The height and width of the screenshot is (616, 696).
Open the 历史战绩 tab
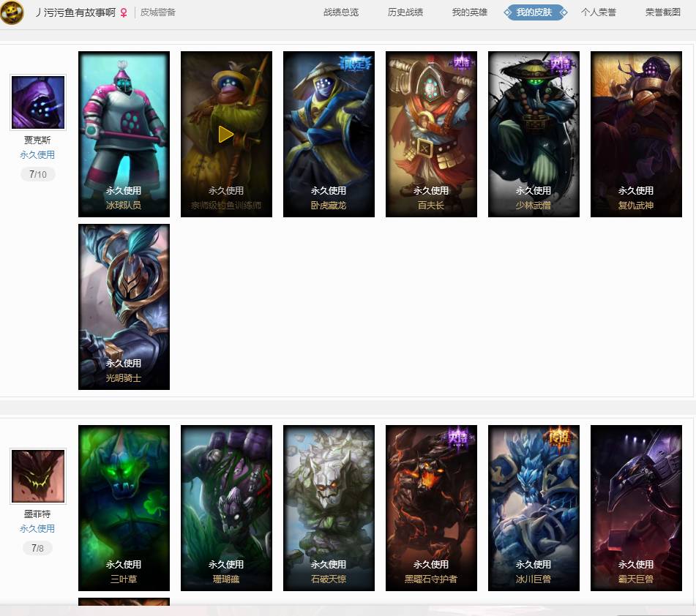(x=405, y=12)
